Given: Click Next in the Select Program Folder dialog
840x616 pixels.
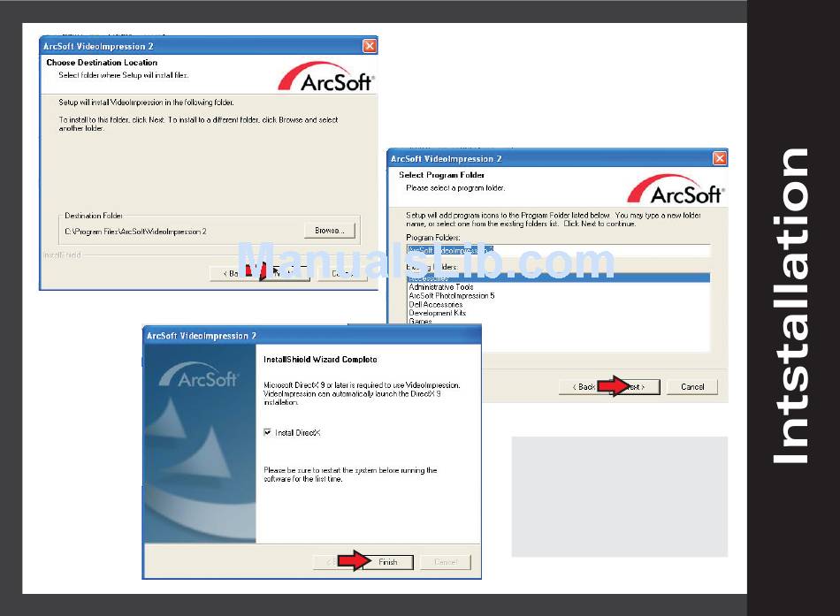Looking at the screenshot, I should pos(636,387).
